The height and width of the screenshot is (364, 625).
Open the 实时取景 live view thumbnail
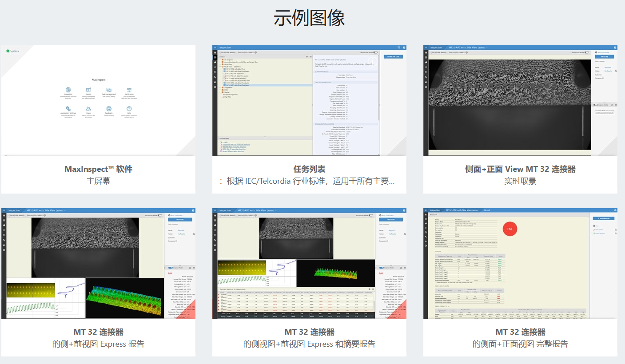(520, 100)
